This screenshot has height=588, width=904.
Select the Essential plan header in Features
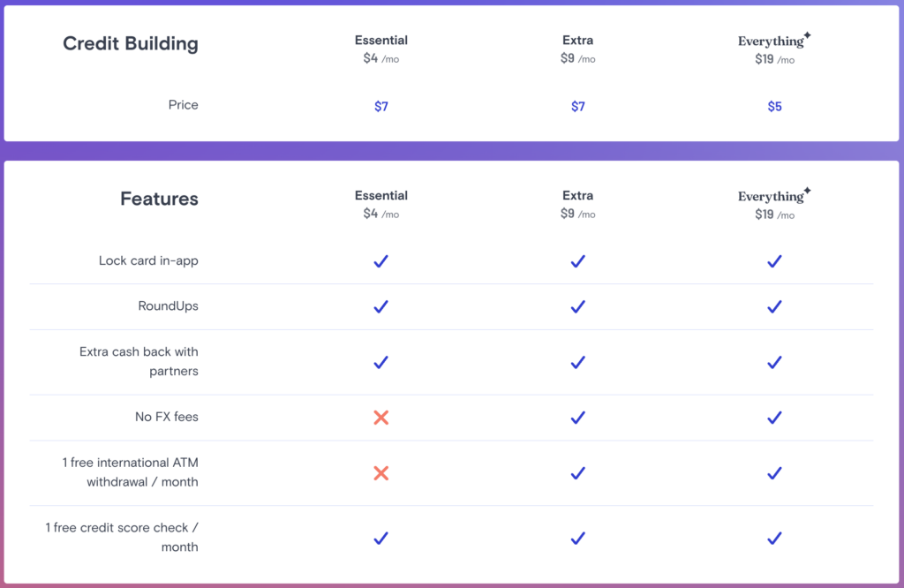tap(380, 196)
